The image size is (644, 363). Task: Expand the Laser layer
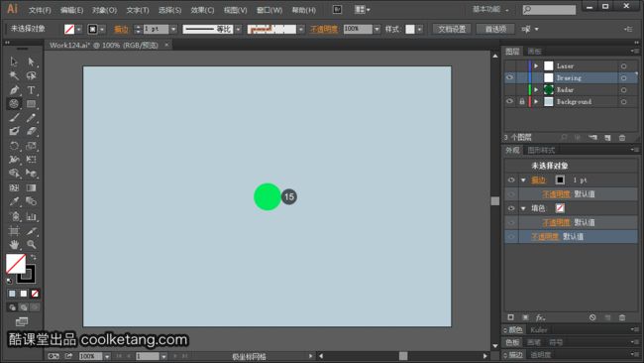[x=536, y=65]
